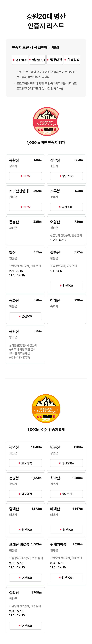Click the 명산100+ tag under 민둥산
This screenshot has height=644, width=92.
(x=66, y=463)
